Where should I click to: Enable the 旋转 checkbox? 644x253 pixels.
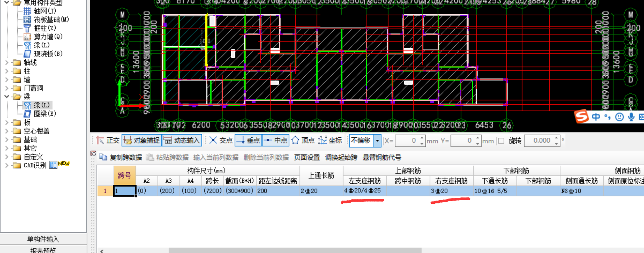501,141
